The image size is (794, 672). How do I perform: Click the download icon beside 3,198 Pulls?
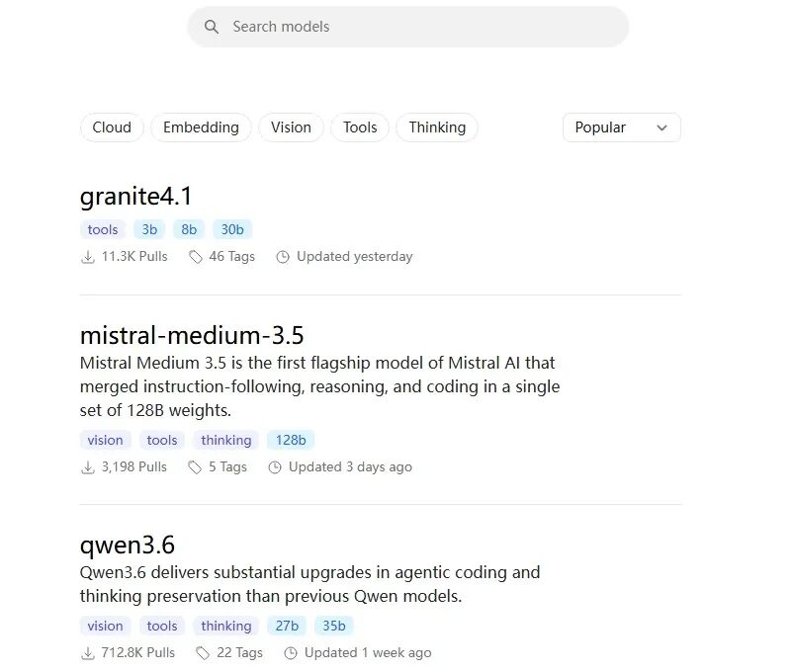coord(88,467)
